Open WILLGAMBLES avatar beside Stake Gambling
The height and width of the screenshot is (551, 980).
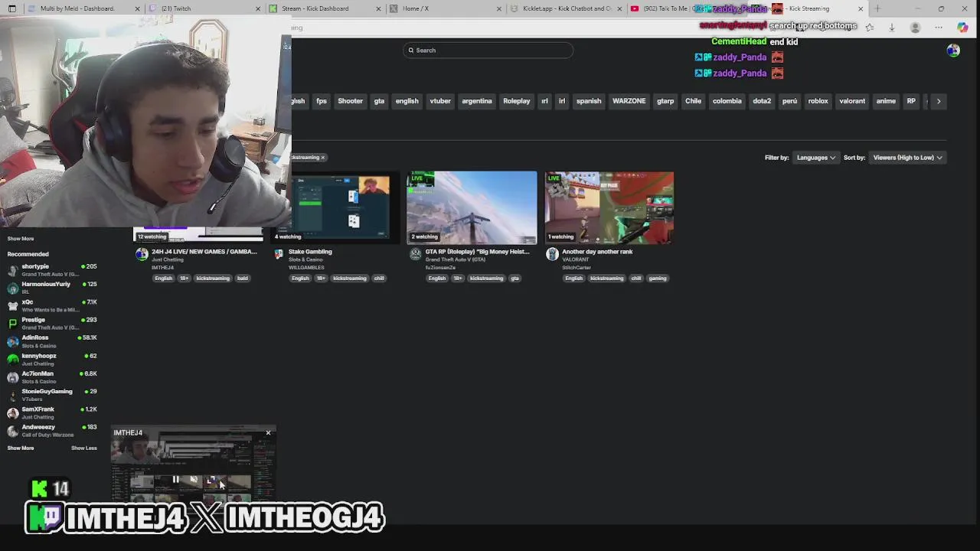(279, 254)
